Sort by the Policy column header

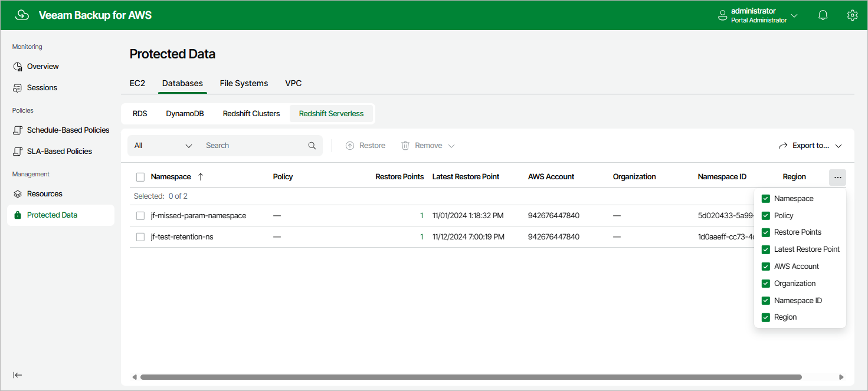tap(283, 177)
